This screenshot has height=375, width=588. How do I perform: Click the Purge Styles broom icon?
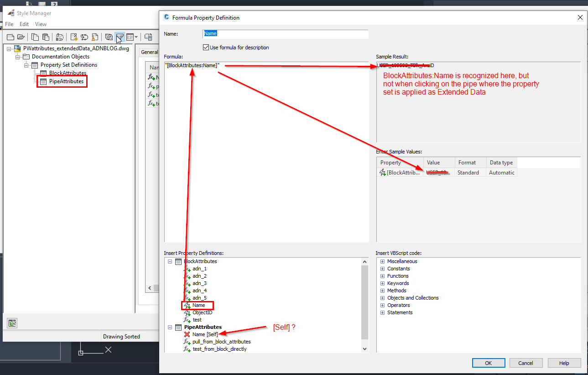tap(95, 37)
